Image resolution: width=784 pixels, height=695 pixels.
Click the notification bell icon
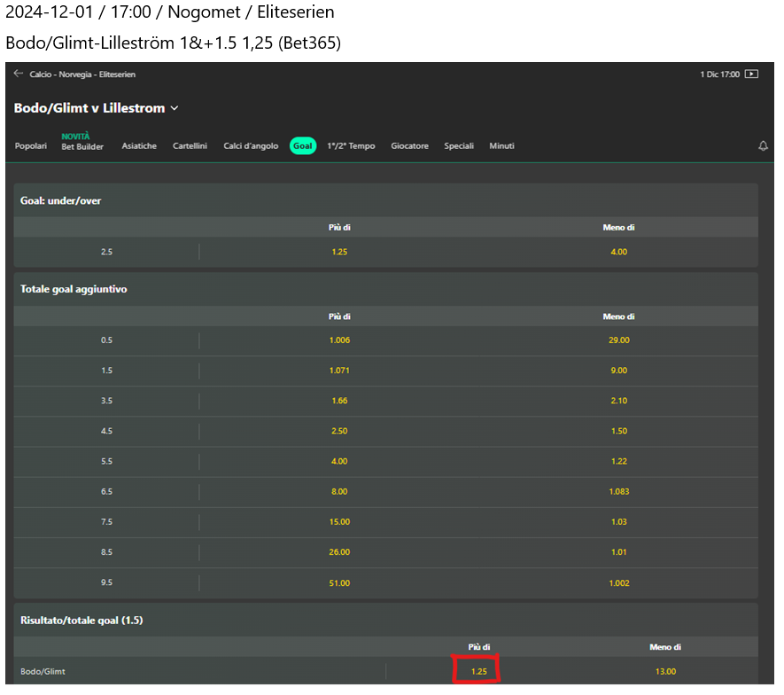click(763, 146)
